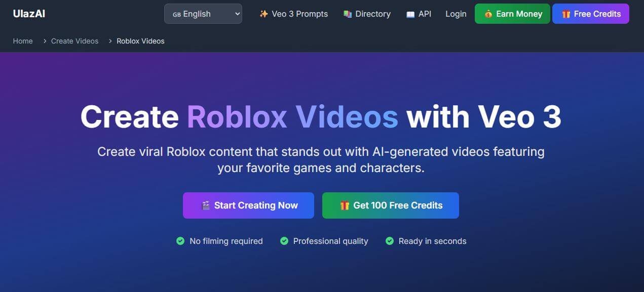The width and height of the screenshot is (644, 292).
Task: Click the gift icon in Get 100 Free Credits
Action: [x=346, y=205]
